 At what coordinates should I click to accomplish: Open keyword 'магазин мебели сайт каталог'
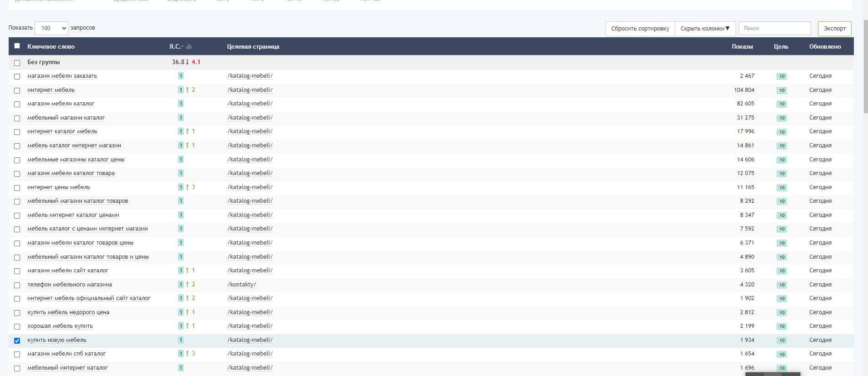click(68, 271)
